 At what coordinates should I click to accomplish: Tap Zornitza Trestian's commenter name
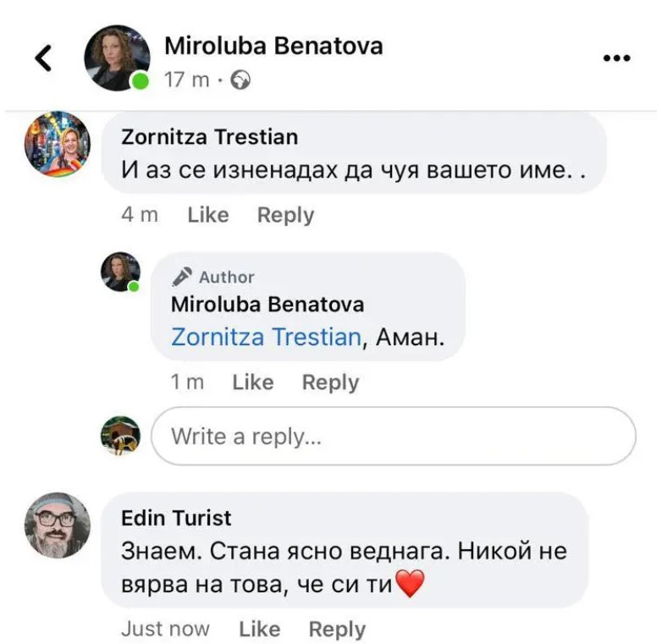[x=209, y=136]
